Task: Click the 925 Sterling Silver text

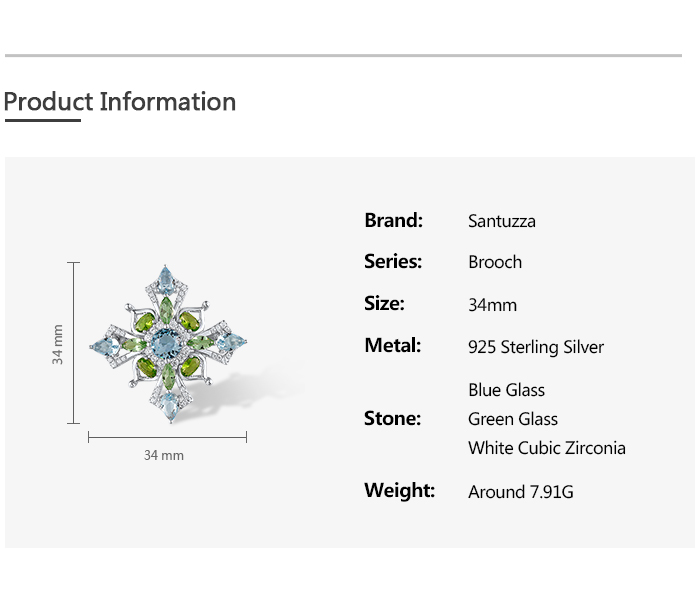Action: tap(536, 347)
